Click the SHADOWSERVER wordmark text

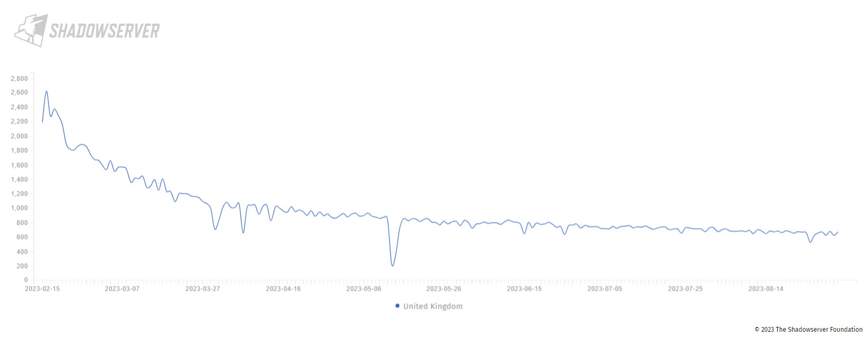(104, 31)
